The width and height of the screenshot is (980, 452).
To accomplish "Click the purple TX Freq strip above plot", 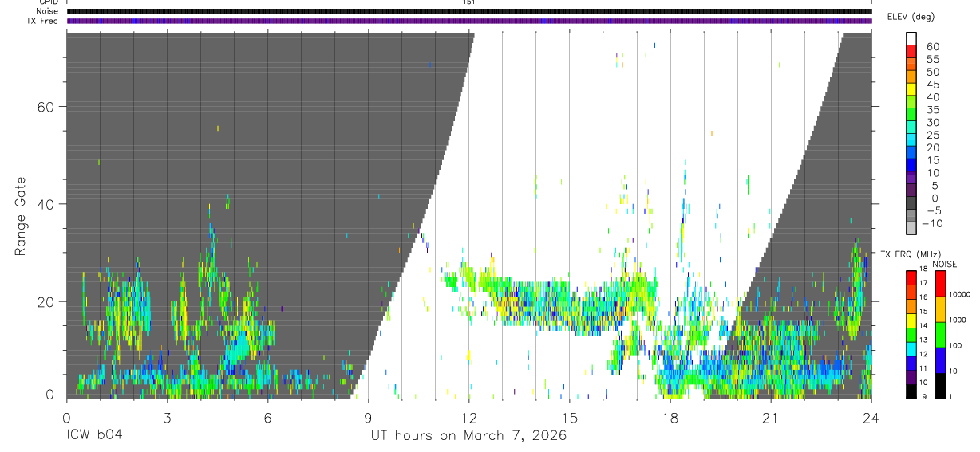I will pos(469,21).
